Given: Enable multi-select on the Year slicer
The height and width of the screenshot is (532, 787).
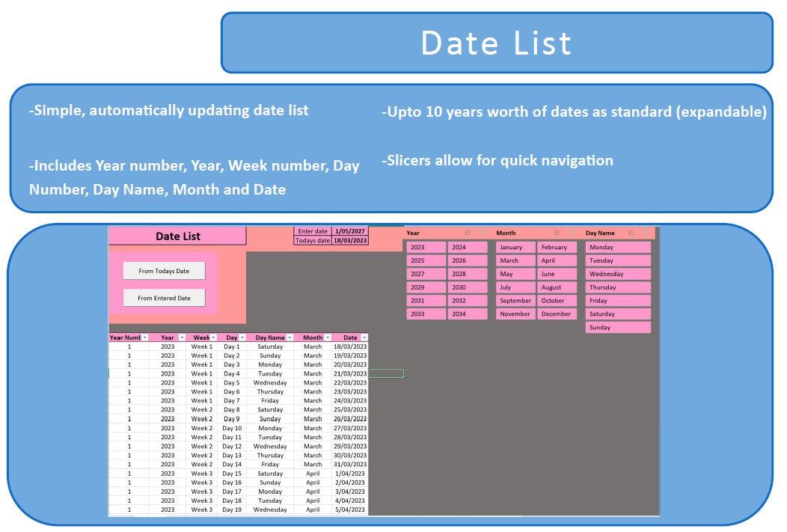Looking at the screenshot, I should [467, 233].
